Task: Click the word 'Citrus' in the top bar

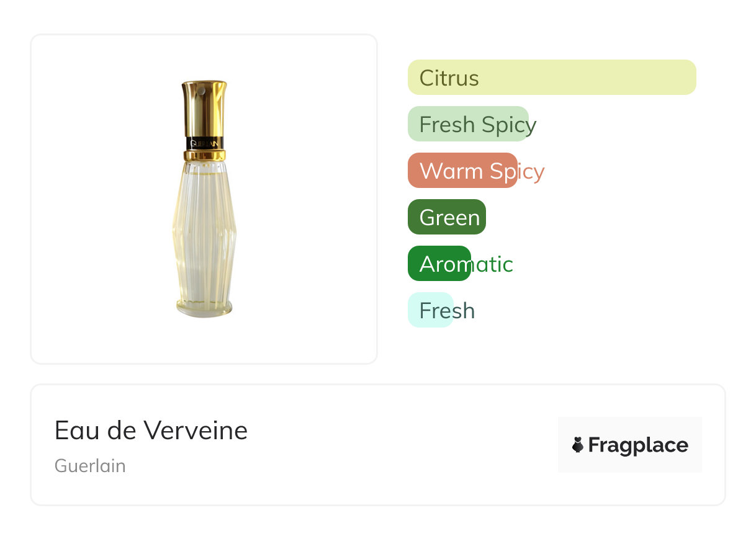Action: point(449,78)
